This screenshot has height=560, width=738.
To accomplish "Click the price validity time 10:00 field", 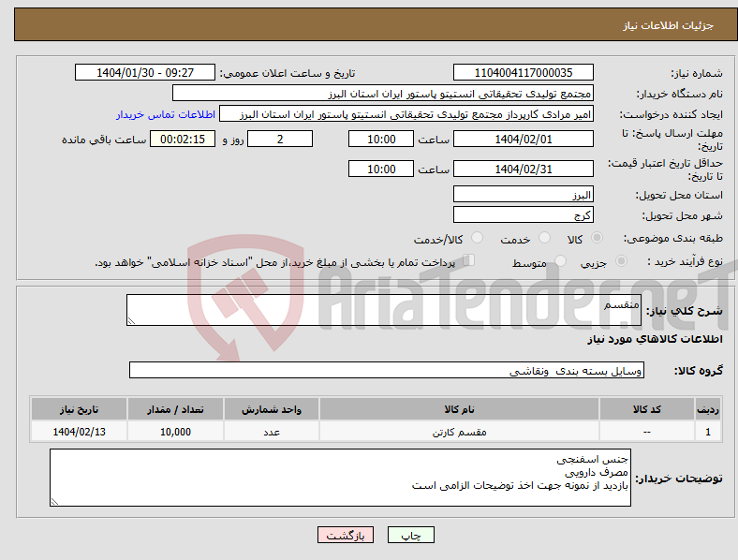I will [381, 169].
